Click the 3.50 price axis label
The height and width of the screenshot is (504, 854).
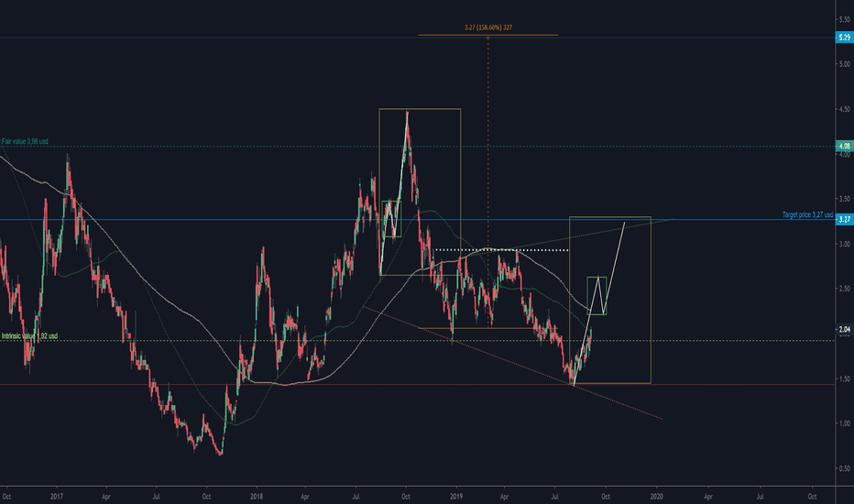(x=844, y=199)
